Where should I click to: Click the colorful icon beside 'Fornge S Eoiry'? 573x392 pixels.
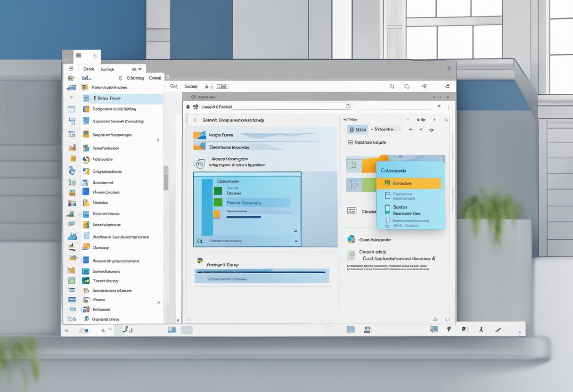[200, 260]
